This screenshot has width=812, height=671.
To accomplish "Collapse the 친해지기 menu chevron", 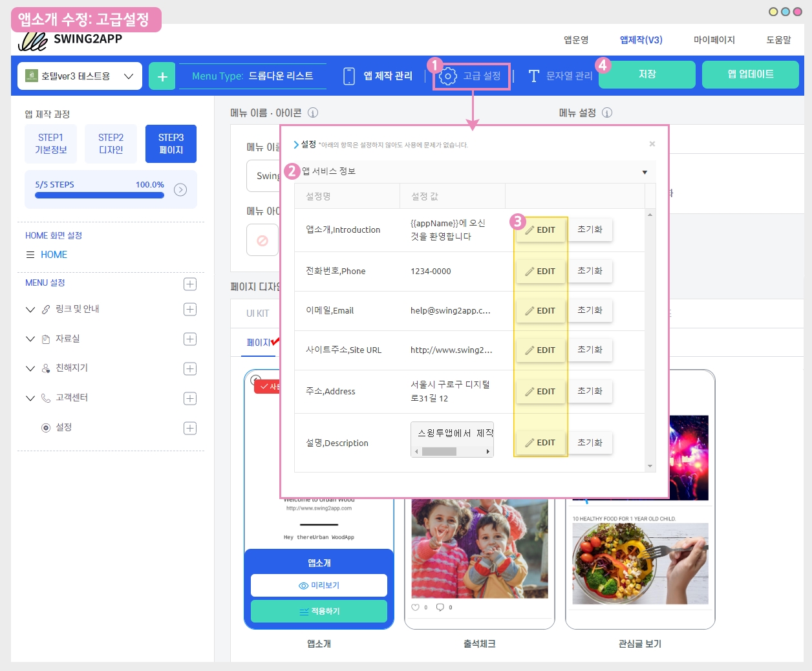I will coord(30,368).
